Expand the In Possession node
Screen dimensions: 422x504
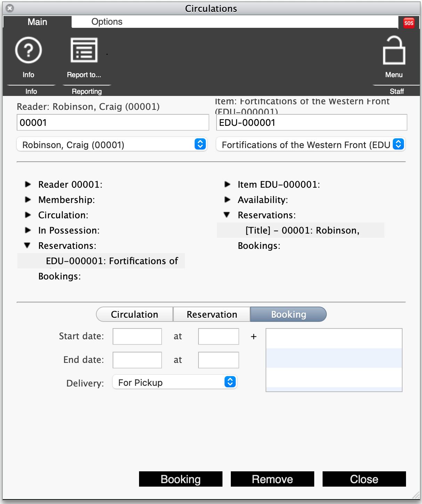[x=28, y=230]
